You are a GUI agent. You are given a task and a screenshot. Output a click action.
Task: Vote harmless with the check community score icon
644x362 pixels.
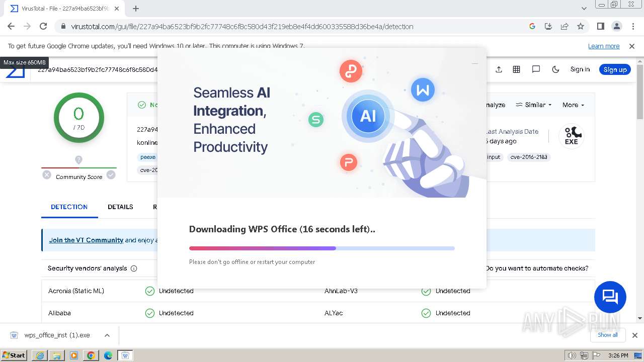click(111, 175)
